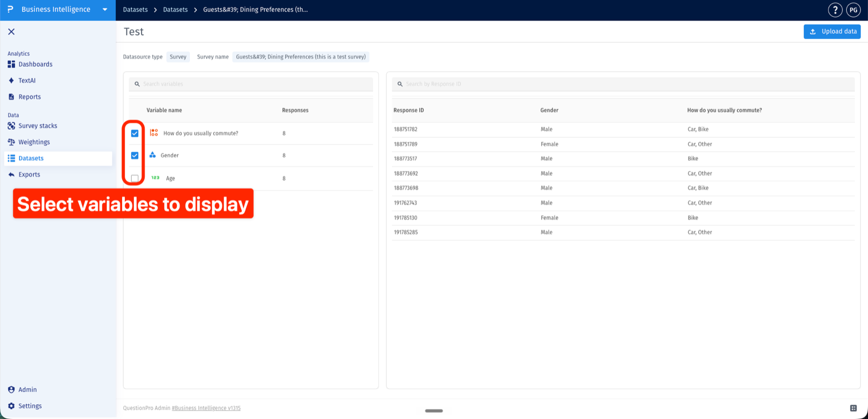Click the Test dataset title

[133, 31]
